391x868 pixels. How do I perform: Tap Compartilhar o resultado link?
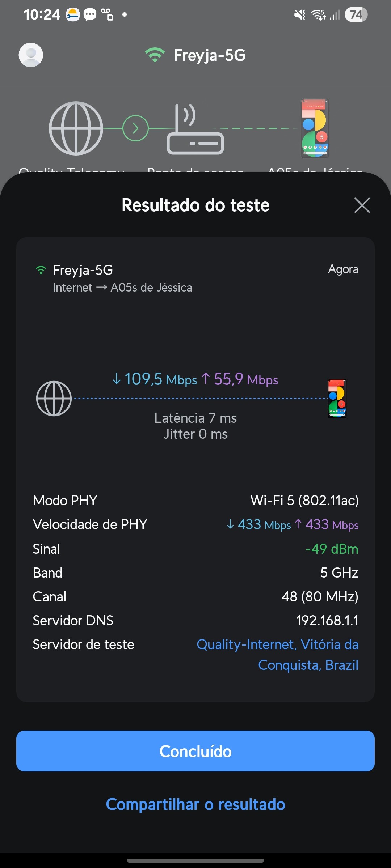click(195, 805)
